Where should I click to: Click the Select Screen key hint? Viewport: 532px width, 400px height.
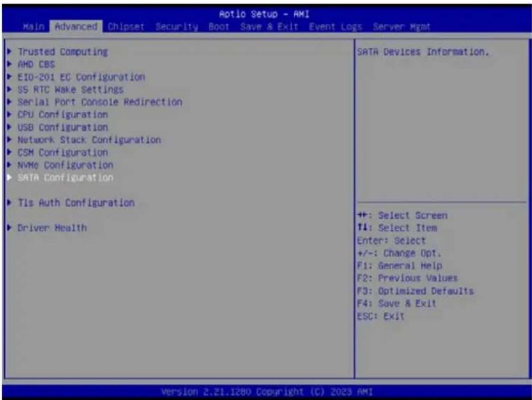[402, 216]
